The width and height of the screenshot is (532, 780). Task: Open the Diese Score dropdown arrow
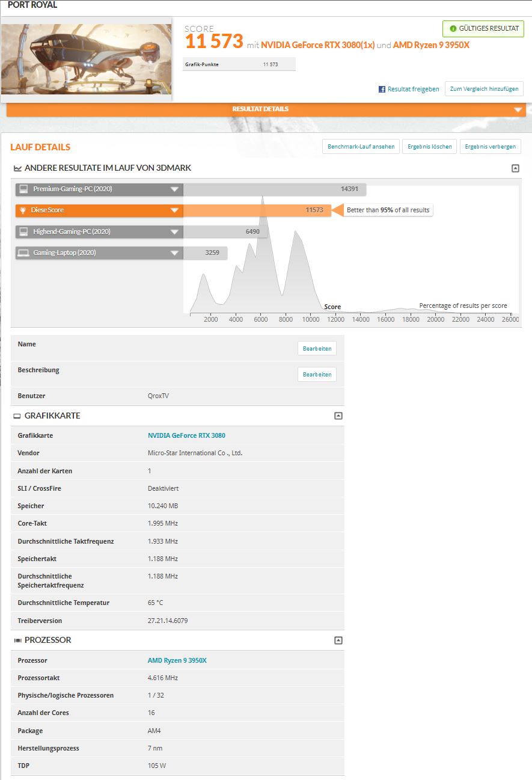tap(175, 210)
